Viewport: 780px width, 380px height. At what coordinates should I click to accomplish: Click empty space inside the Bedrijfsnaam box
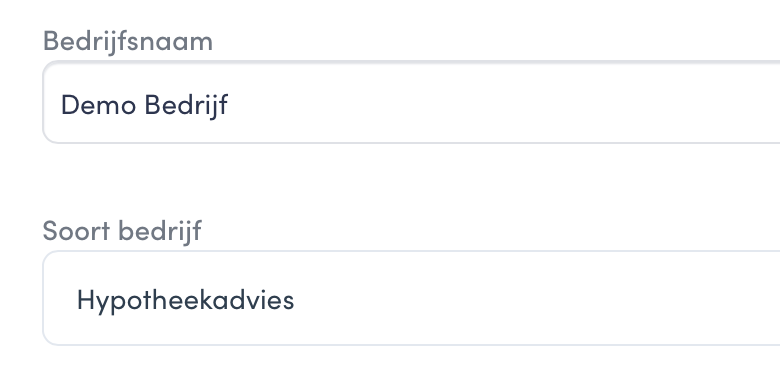497,102
